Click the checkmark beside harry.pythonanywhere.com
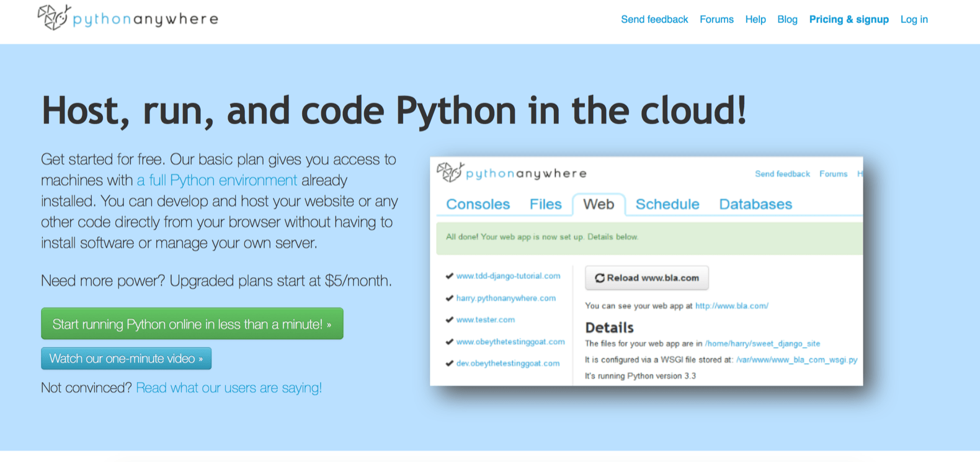Image resolution: width=980 pixels, height=462 pixels. [x=449, y=298]
